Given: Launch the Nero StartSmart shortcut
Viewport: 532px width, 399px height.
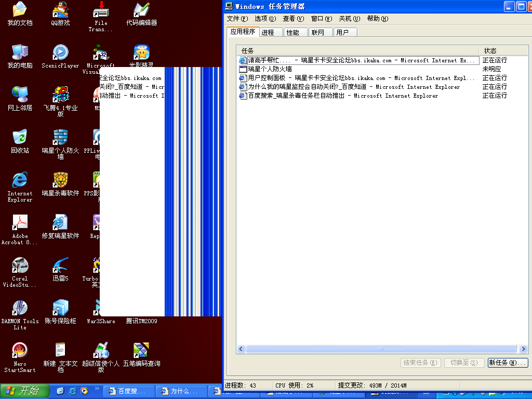Looking at the screenshot, I should click(x=20, y=357).
